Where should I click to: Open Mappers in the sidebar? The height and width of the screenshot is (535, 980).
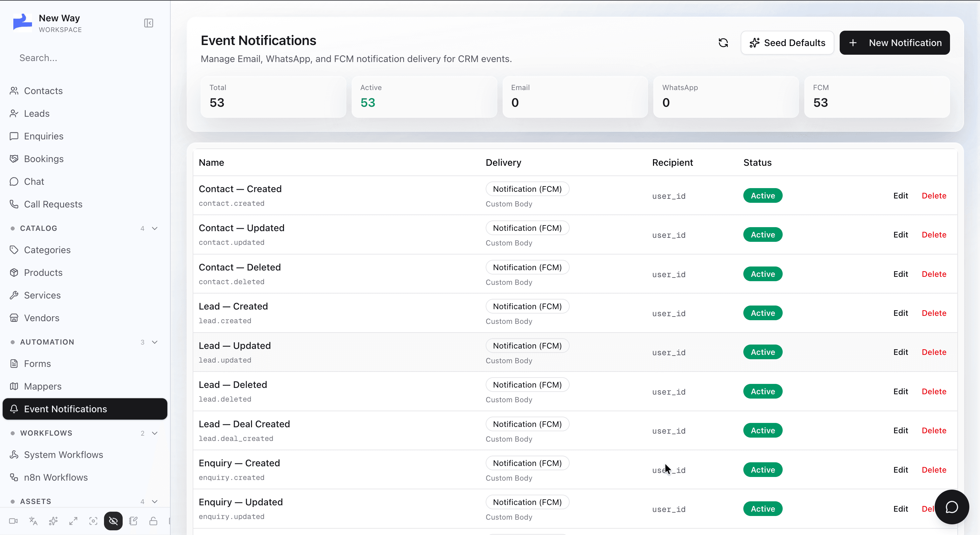(x=84, y=387)
